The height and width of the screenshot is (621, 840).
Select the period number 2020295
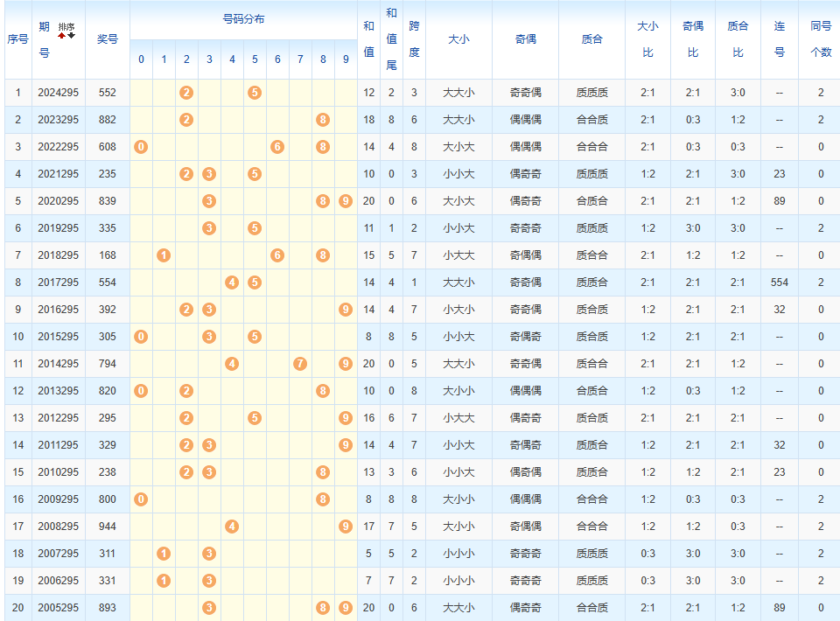[x=58, y=201]
